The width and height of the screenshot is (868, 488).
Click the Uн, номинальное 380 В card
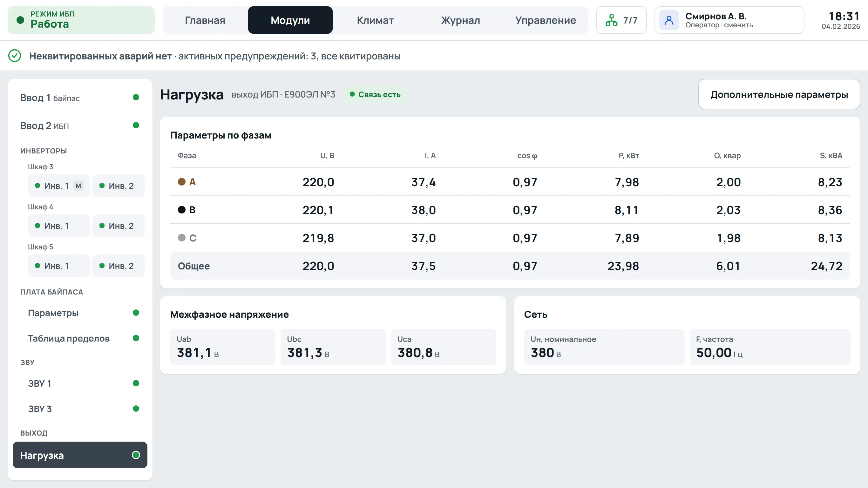604,347
